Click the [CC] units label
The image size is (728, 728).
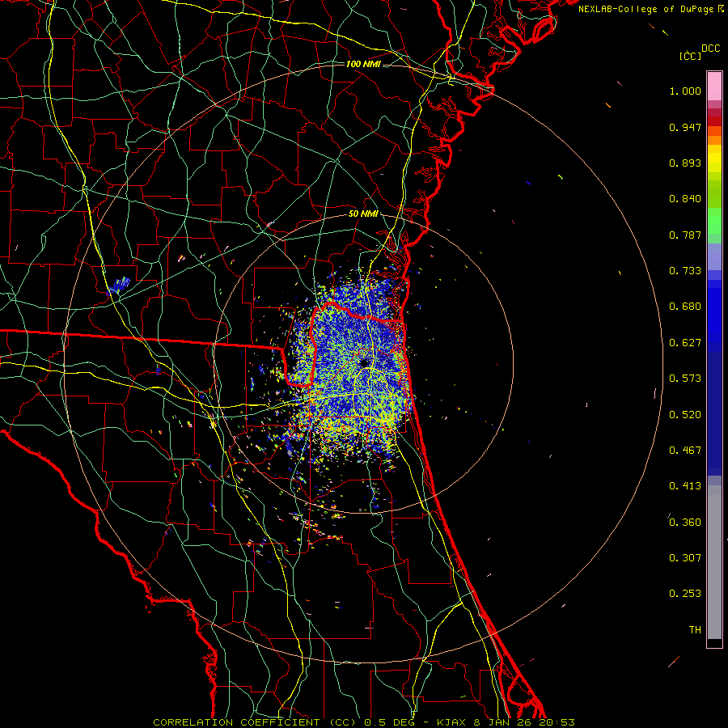[x=690, y=56]
